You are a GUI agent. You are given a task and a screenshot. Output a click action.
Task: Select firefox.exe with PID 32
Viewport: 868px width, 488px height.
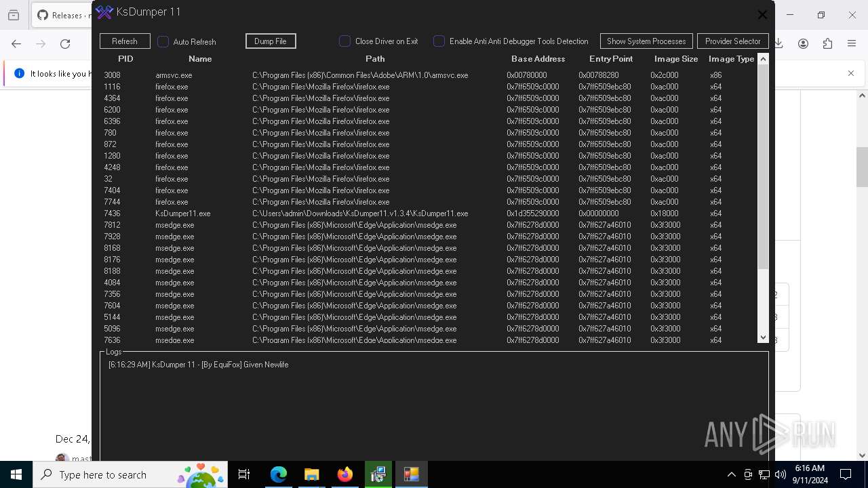tap(427, 179)
